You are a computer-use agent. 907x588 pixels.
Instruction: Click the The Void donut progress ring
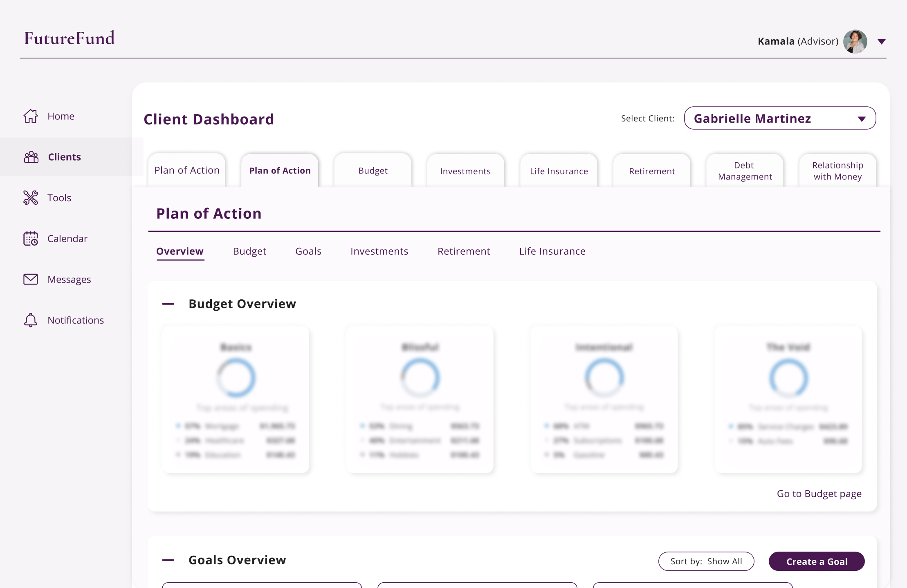pyautogui.click(x=788, y=378)
